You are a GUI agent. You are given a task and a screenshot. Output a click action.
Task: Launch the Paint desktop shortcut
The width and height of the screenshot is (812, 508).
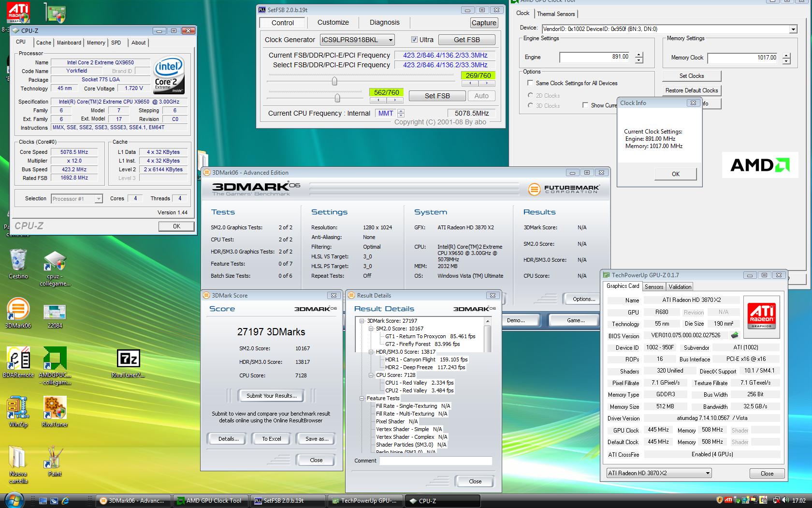pyautogui.click(x=55, y=461)
